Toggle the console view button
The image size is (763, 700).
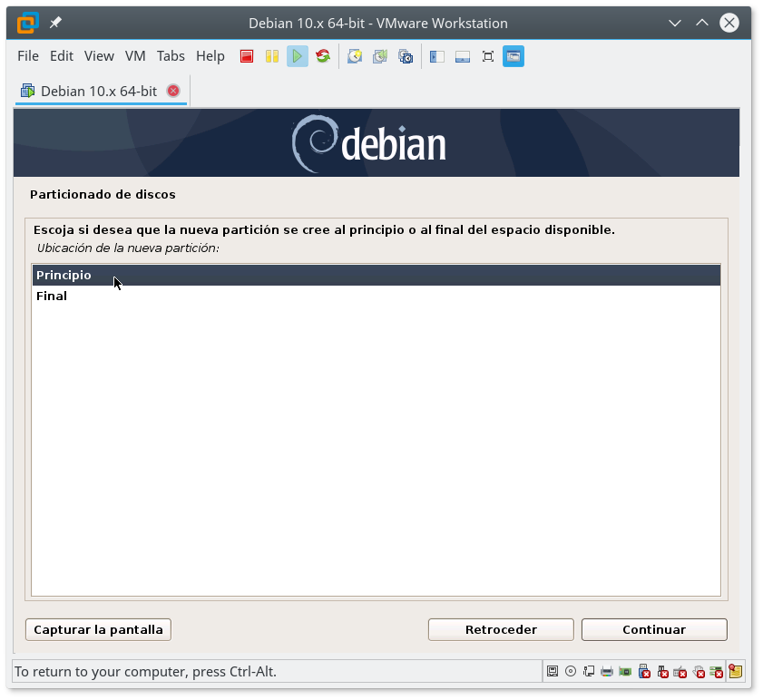pyautogui.click(x=514, y=56)
